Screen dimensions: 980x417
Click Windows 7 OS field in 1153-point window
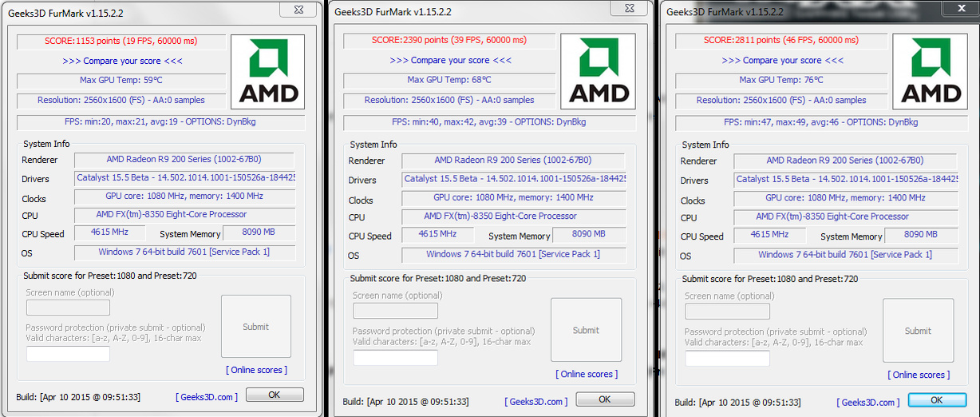[x=185, y=252]
